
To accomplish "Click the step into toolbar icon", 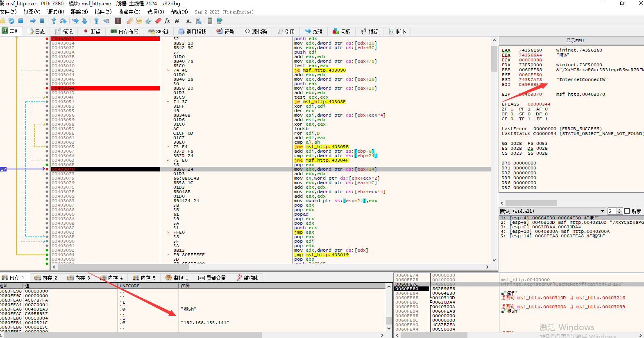I will coord(54,21).
